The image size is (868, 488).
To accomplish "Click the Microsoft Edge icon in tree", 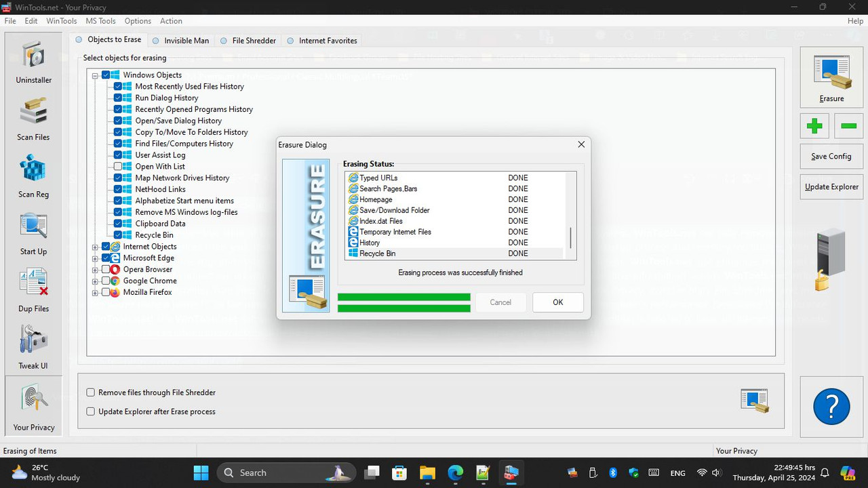I will click(115, 258).
